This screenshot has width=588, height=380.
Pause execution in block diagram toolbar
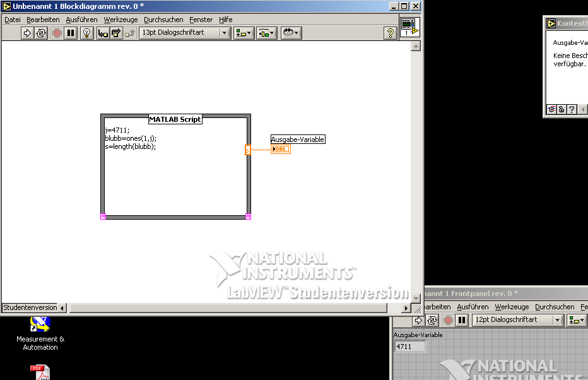[x=71, y=33]
